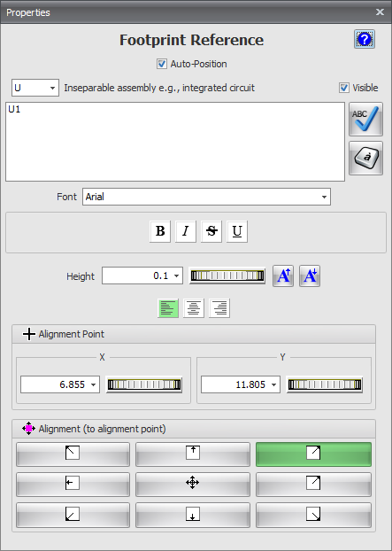Align text to center of alignment point
This screenshot has height=551, width=392.
click(x=193, y=485)
